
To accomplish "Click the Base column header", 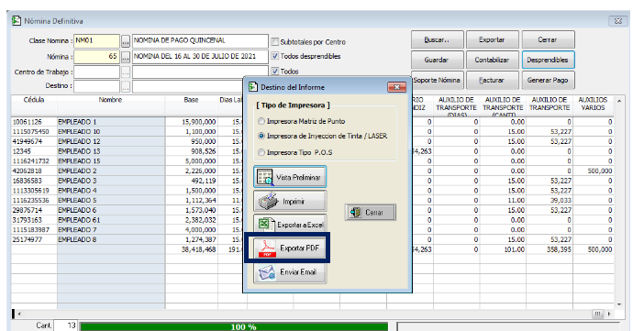I will pos(192,105).
